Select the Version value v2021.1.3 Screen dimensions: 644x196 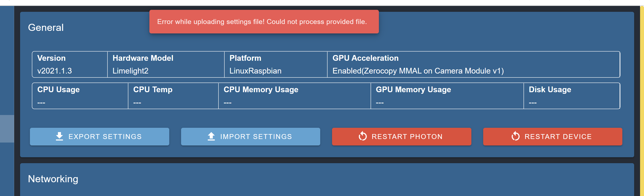point(54,71)
